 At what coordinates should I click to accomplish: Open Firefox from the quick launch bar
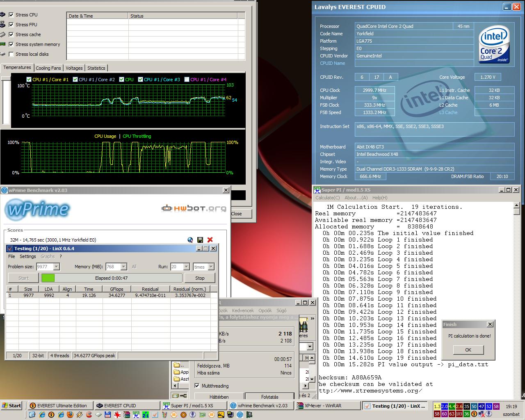pyautogui.click(x=71, y=415)
